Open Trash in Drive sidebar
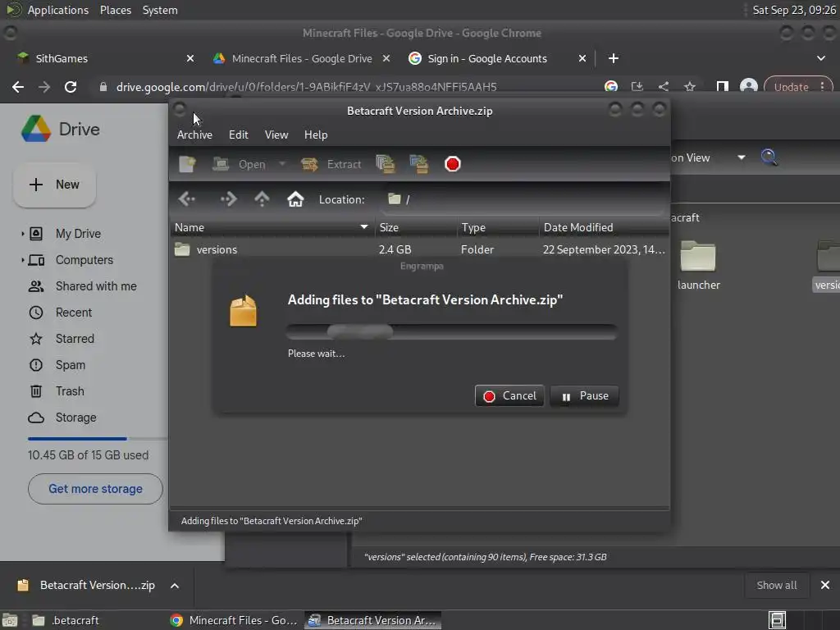The width and height of the screenshot is (840, 630). (x=70, y=391)
